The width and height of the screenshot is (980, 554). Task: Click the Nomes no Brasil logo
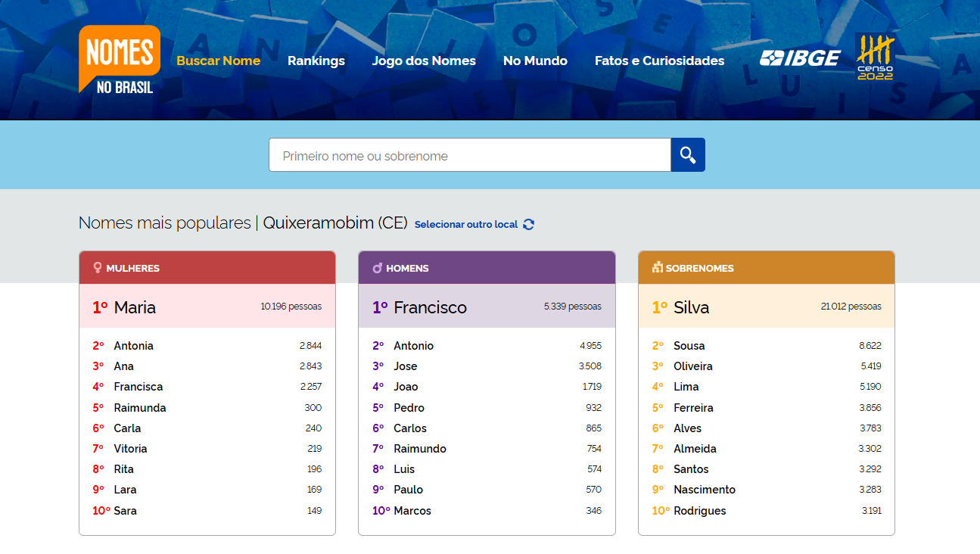[x=120, y=60]
